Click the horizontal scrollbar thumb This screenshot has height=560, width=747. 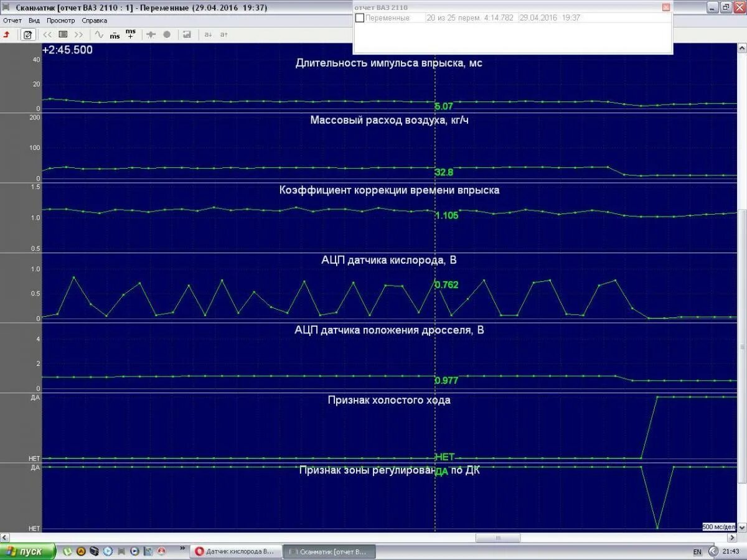(x=498, y=538)
